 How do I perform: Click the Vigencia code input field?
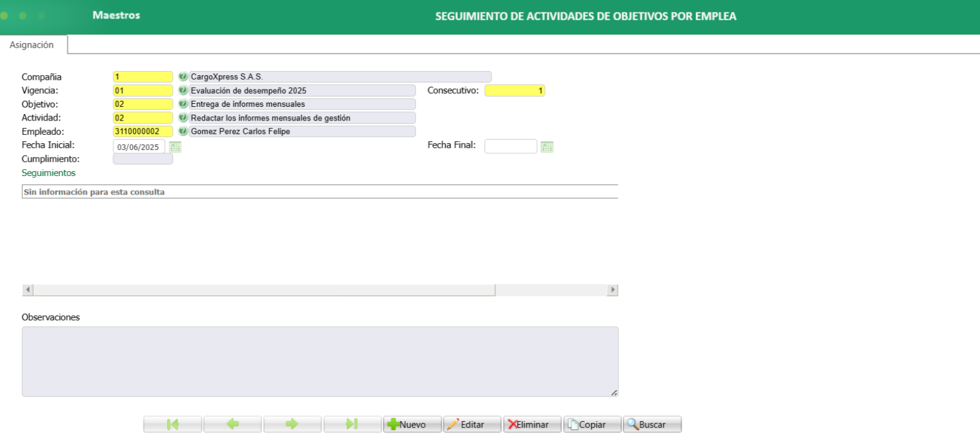click(143, 91)
